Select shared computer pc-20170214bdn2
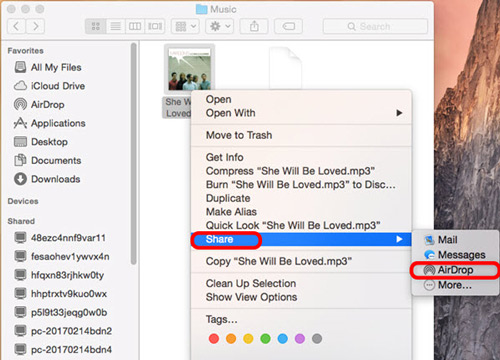 coord(63,331)
